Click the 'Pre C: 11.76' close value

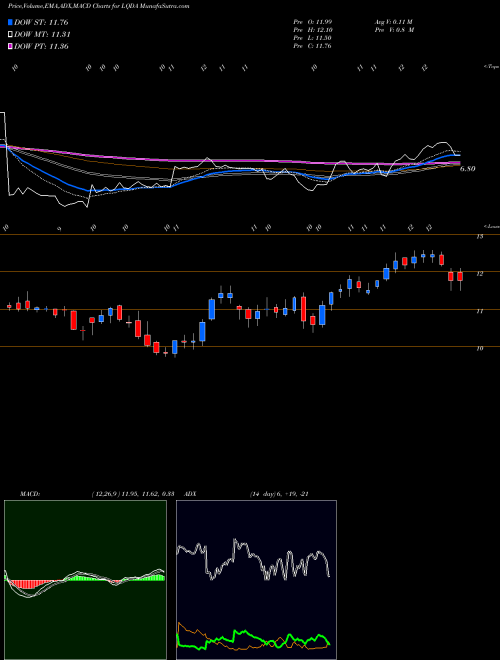312,46
